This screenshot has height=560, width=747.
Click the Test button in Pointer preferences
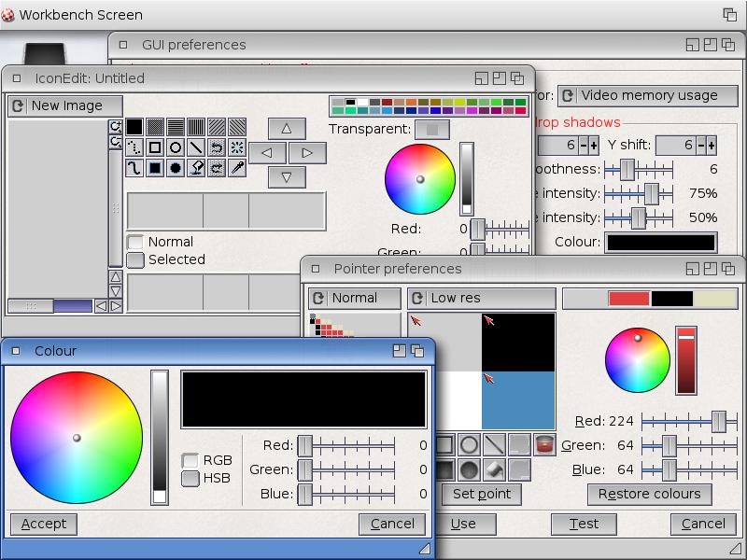(584, 524)
